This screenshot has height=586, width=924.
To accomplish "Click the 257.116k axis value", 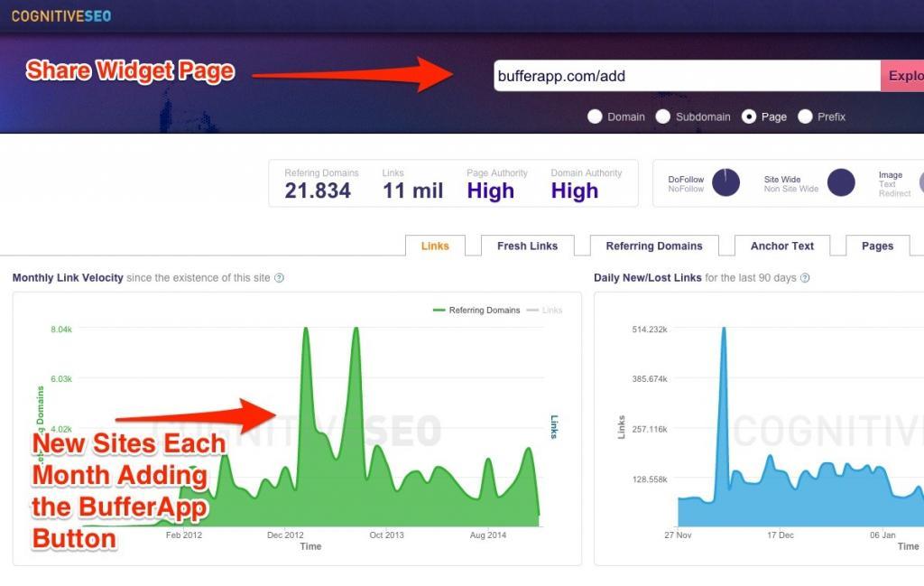I will (x=650, y=429).
